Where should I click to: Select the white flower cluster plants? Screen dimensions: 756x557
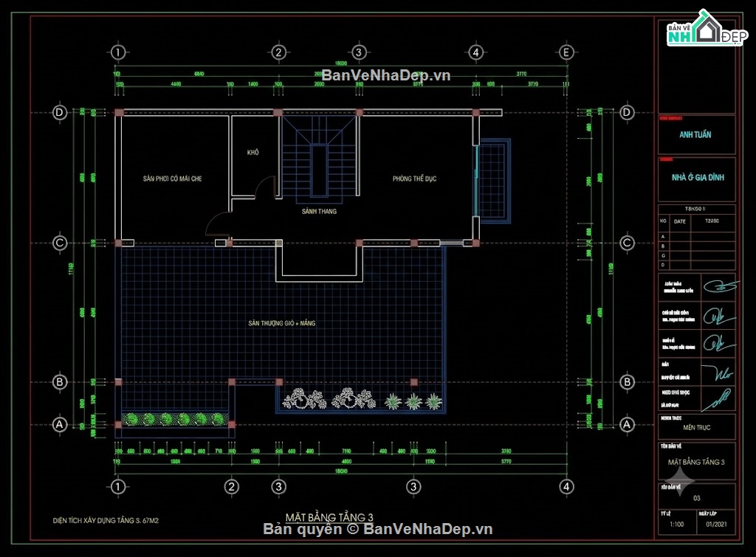tap(329, 399)
